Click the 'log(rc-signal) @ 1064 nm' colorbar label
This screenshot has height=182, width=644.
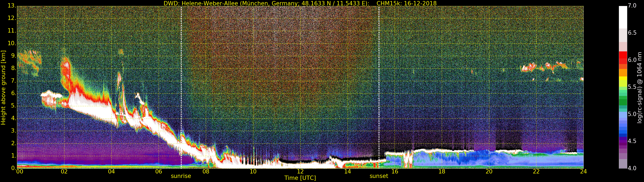(x=639, y=88)
